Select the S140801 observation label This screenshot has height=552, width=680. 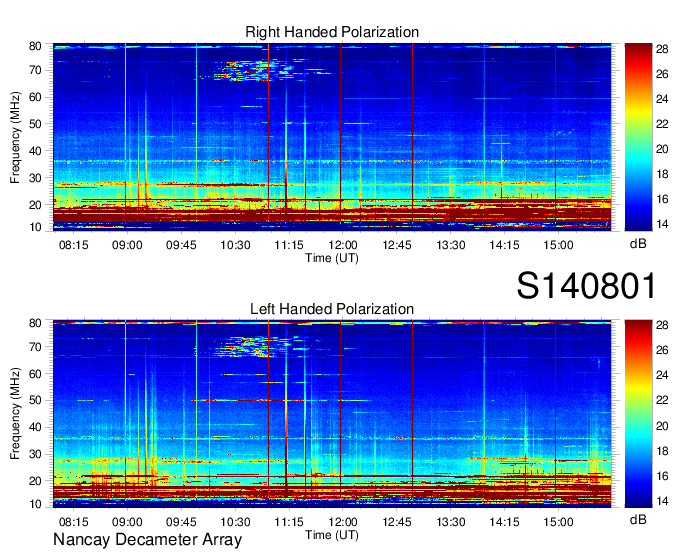click(586, 286)
